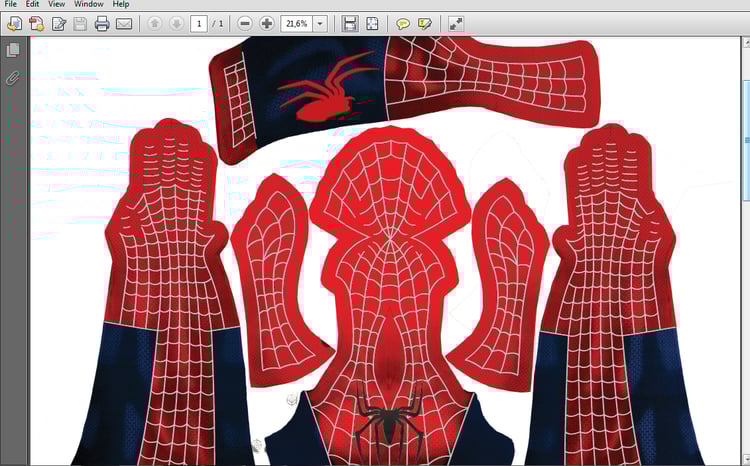Print the document using the printer icon
This screenshot has width=750, height=466.
[102, 23]
